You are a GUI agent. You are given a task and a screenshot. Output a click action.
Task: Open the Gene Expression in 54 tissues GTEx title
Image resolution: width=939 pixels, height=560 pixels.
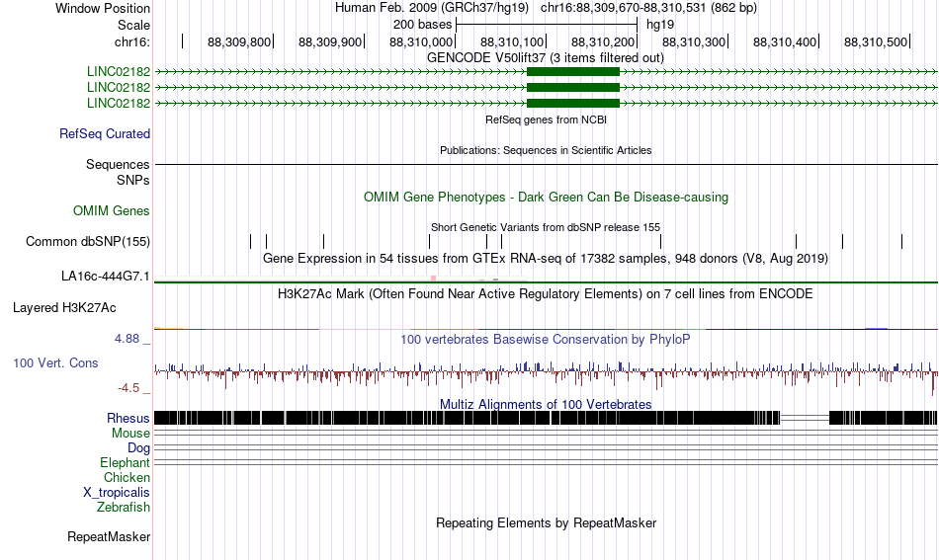point(546,259)
